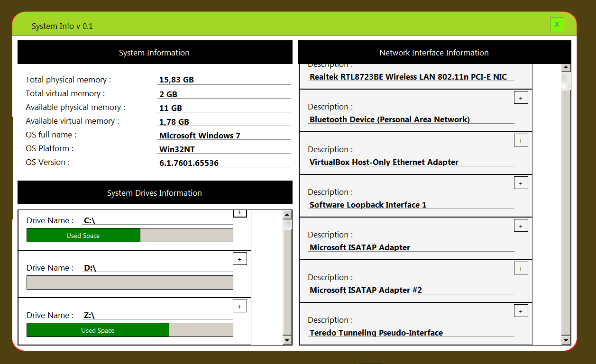Click the Available virtual memory label
596x364 pixels.
tap(72, 121)
